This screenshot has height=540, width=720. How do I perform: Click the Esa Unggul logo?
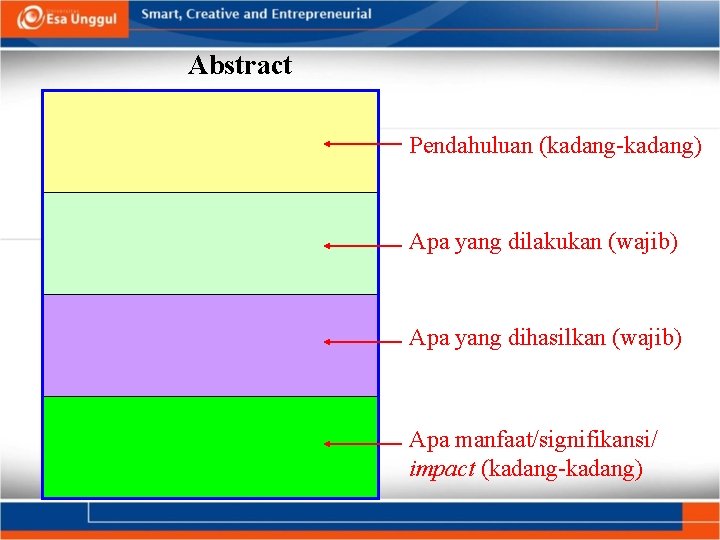coord(67,18)
